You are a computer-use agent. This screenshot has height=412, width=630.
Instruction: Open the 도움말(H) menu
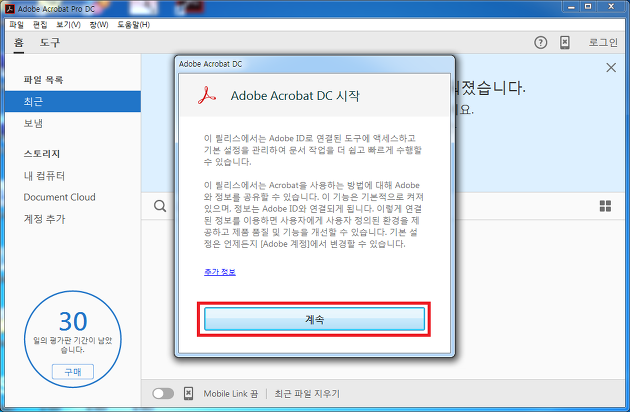coord(133,25)
